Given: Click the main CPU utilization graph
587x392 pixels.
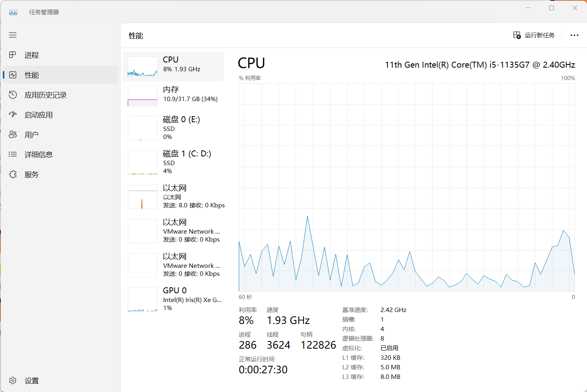Looking at the screenshot, I should (407, 187).
